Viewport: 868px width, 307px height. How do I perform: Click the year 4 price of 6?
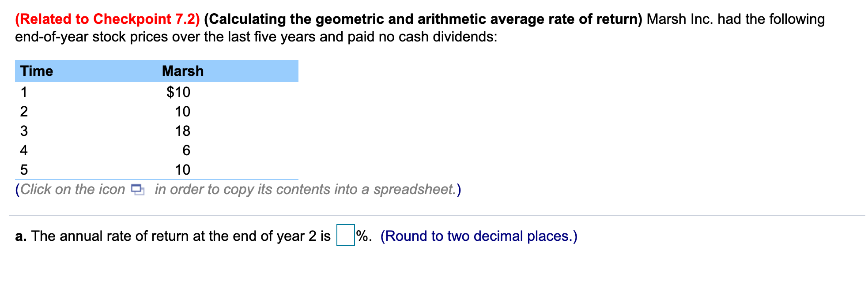[186, 150]
